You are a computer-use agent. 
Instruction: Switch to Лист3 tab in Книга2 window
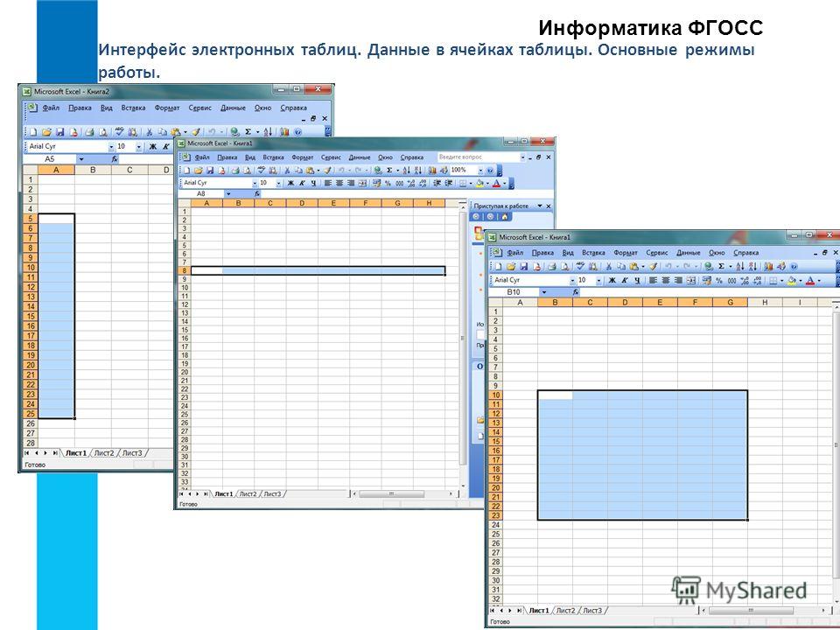[132, 452]
